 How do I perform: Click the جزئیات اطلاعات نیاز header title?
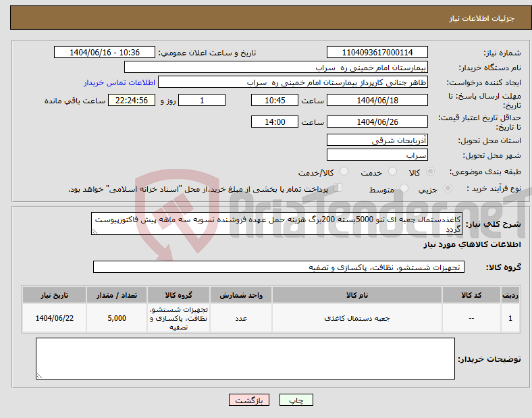point(482,18)
